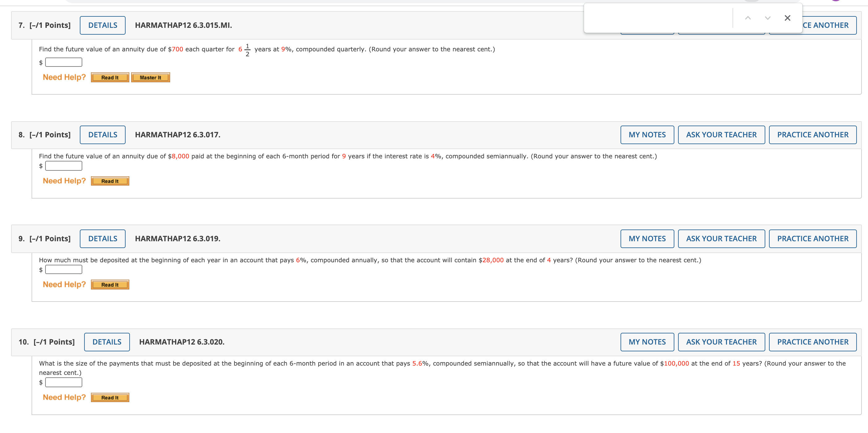This screenshot has width=868, height=433.
Task: Expand DETAILS for question 8
Action: 102,135
